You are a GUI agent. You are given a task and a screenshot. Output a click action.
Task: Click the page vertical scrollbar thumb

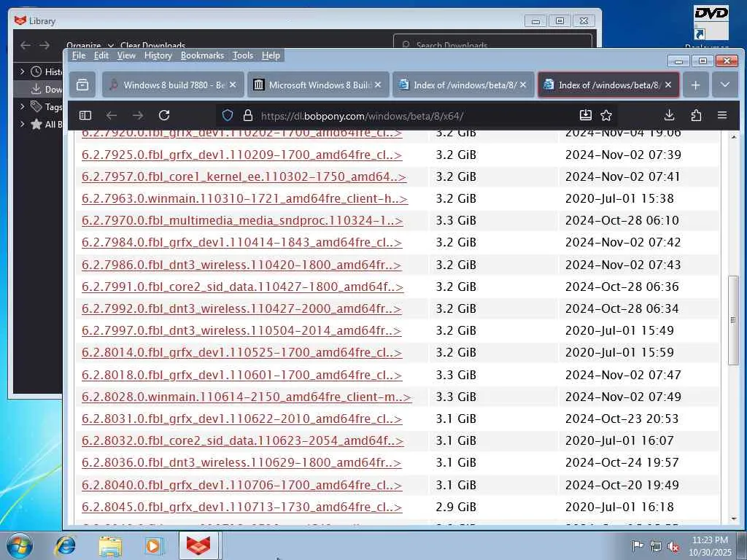coord(733,320)
